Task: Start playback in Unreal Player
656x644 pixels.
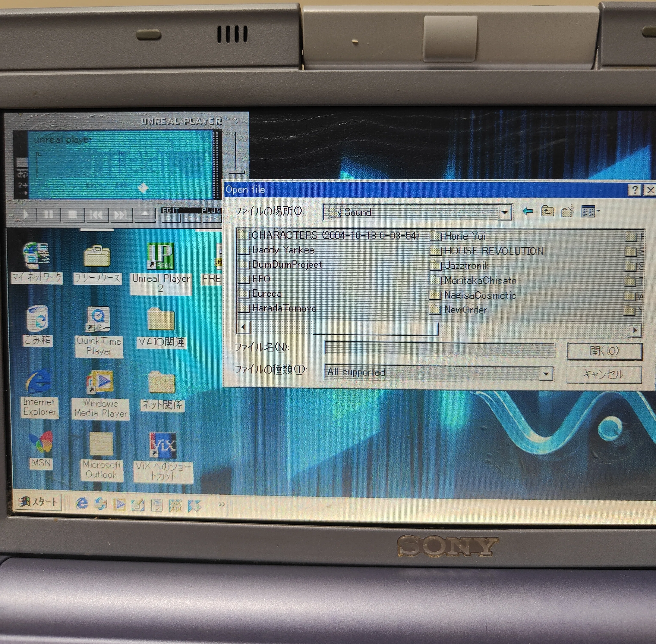Action: coord(26,215)
